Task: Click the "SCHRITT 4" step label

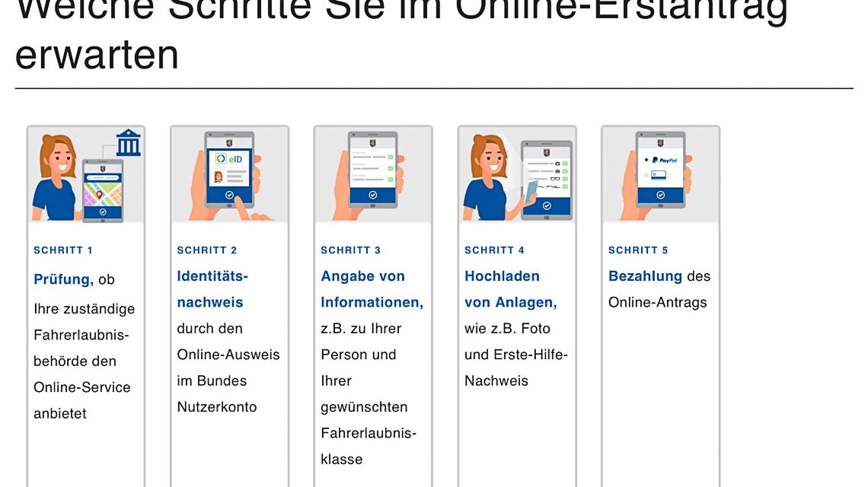Action: (x=494, y=250)
